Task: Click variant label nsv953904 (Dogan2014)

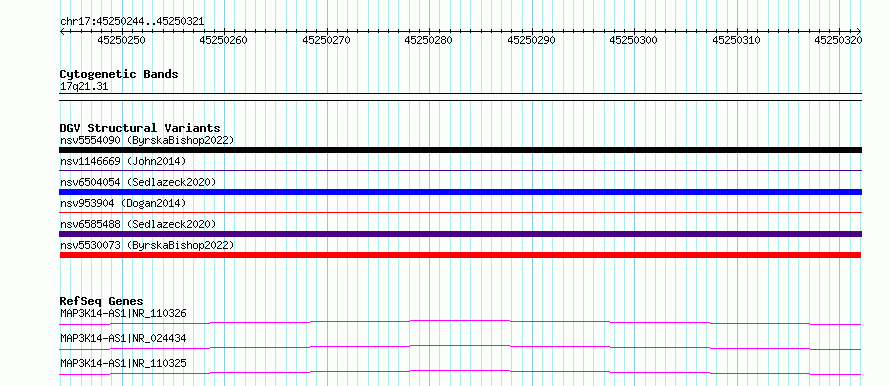Action: coord(123,203)
